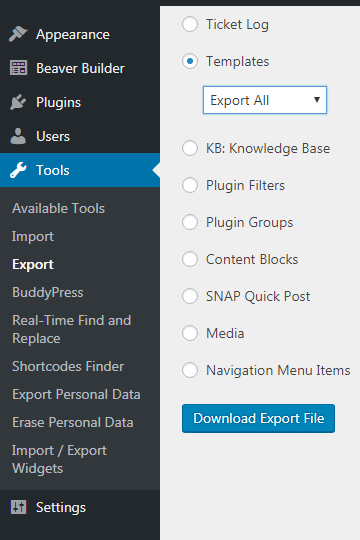Click the Tools menu item
The width and height of the screenshot is (360, 540).
pos(80,170)
